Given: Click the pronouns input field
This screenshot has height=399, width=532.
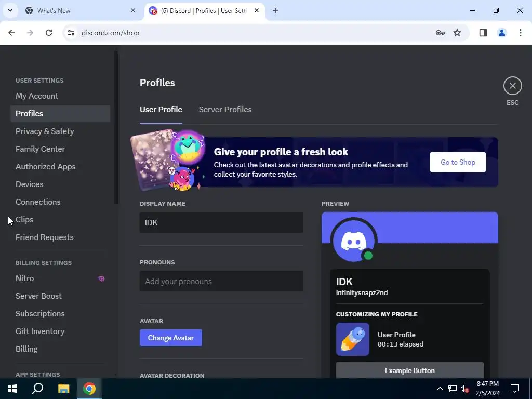Looking at the screenshot, I should tap(221, 281).
